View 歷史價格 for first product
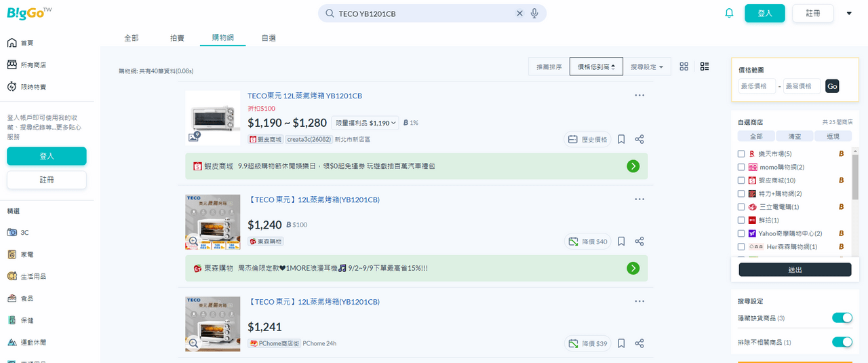 coord(587,139)
